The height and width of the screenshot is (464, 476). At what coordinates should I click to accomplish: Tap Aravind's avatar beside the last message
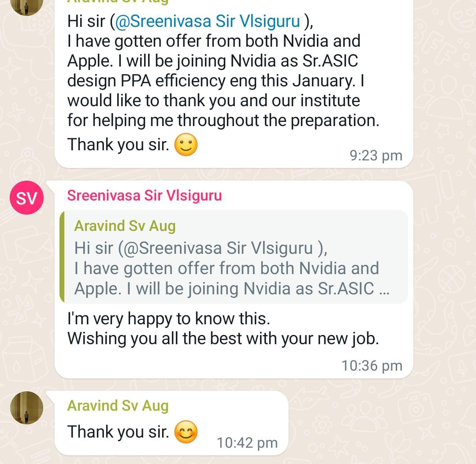[27, 408]
